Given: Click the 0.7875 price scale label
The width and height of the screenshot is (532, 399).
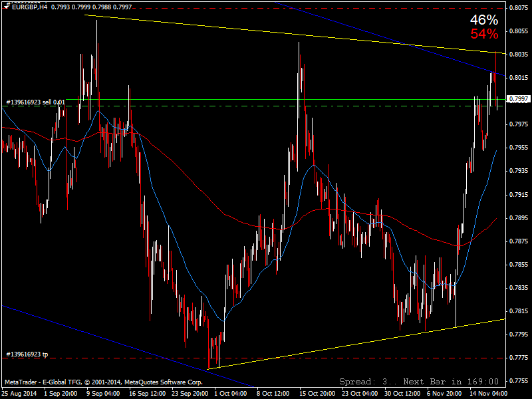Looking at the screenshot, I should [x=519, y=241].
